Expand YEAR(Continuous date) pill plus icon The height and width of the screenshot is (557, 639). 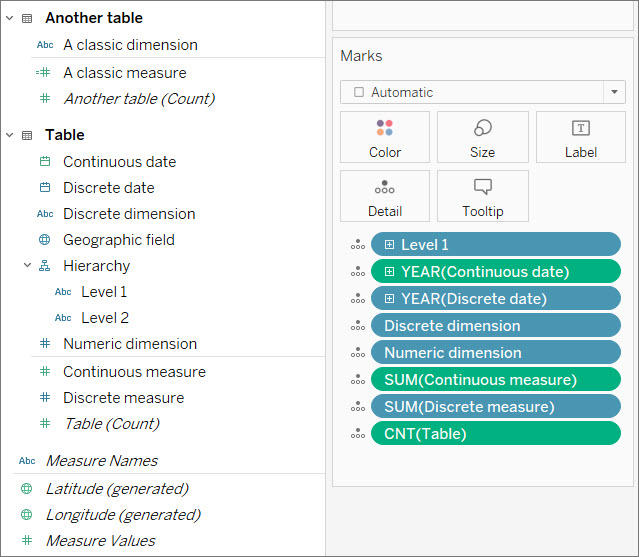(389, 271)
